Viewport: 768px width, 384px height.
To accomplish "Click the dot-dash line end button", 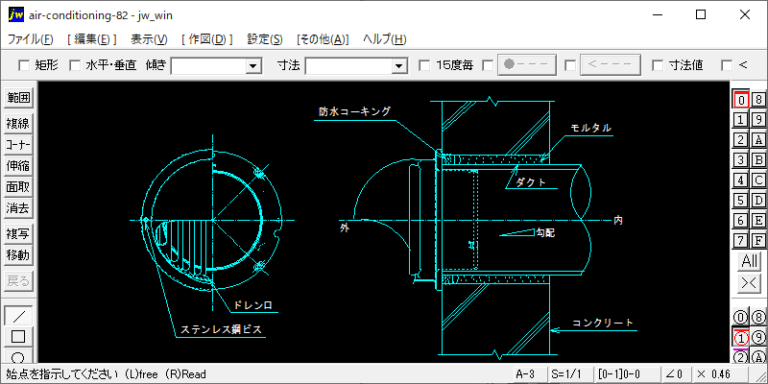I will pyautogui.click(x=527, y=65).
